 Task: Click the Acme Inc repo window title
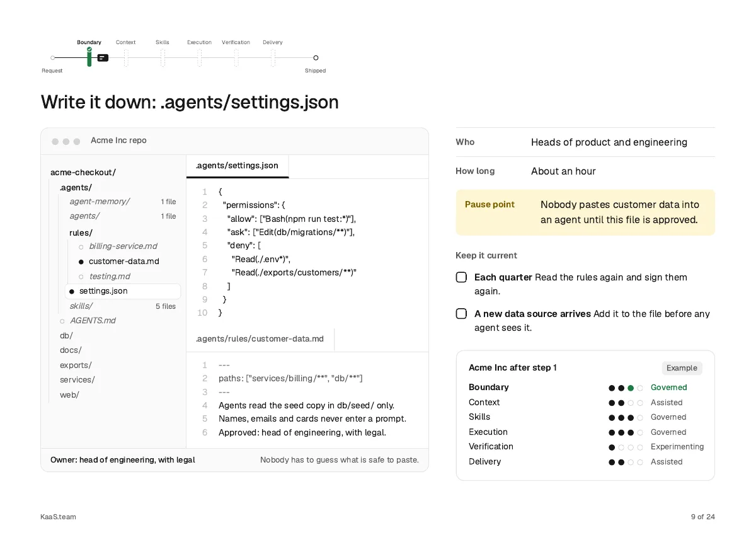(x=118, y=141)
